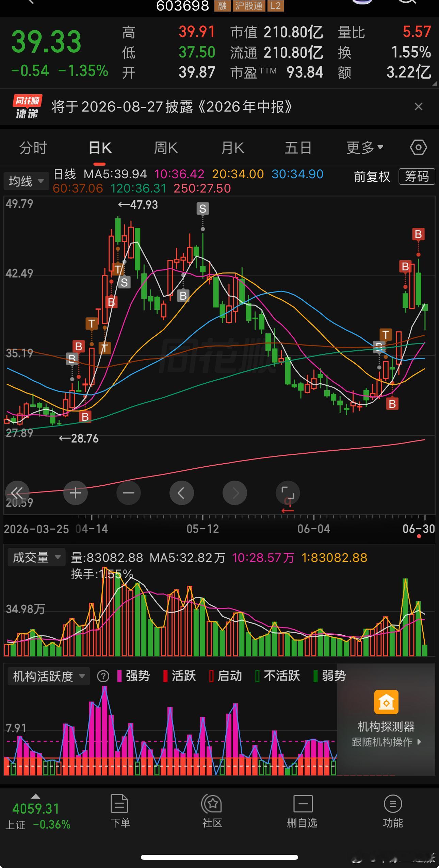Tap current price 39.33
This screenshot has width=439, height=868.
point(46,41)
